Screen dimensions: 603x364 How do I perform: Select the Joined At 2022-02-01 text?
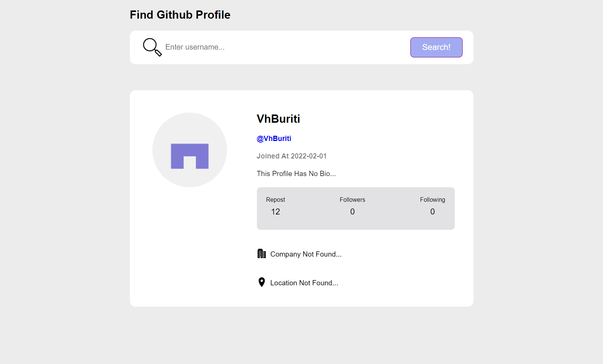[292, 156]
